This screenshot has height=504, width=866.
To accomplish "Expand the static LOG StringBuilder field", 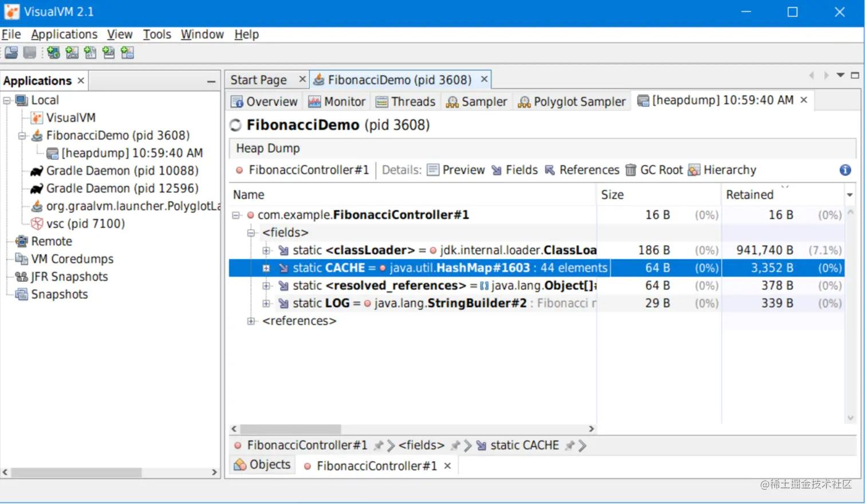I will pos(266,304).
